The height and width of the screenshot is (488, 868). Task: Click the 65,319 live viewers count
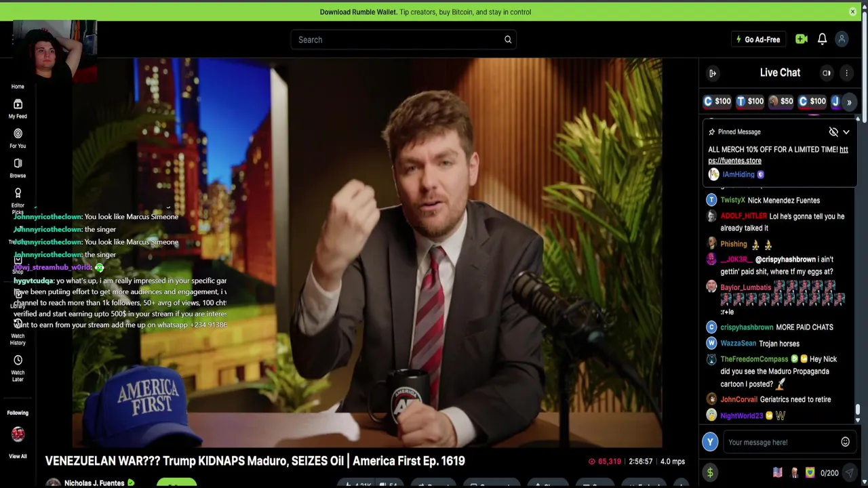pyautogui.click(x=604, y=461)
